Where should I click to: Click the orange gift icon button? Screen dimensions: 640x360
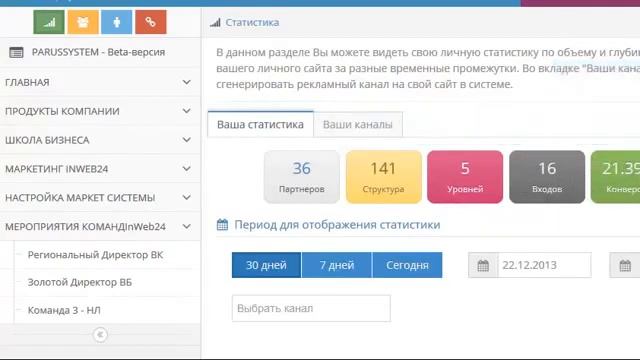(x=83, y=22)
